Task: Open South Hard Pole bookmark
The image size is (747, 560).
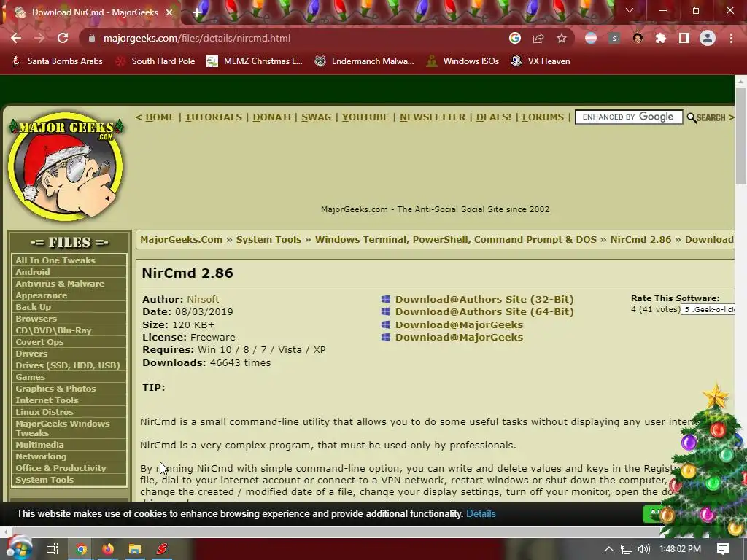Action: 155,61
